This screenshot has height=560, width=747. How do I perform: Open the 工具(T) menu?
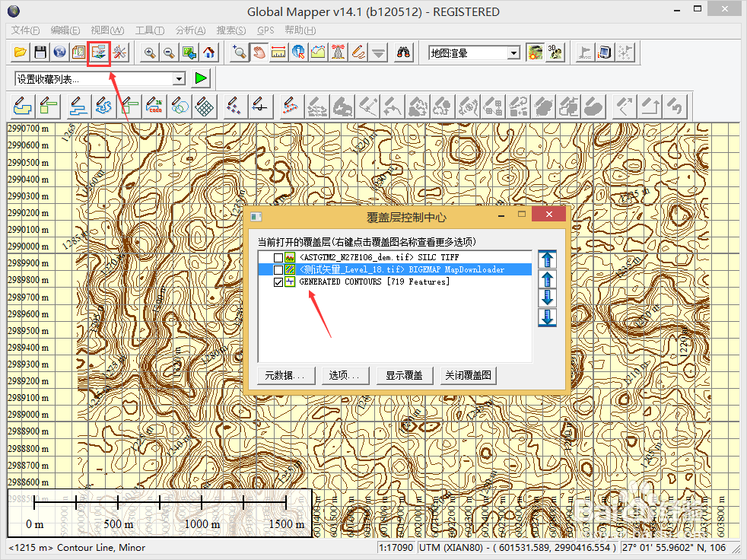click(150, 30)
